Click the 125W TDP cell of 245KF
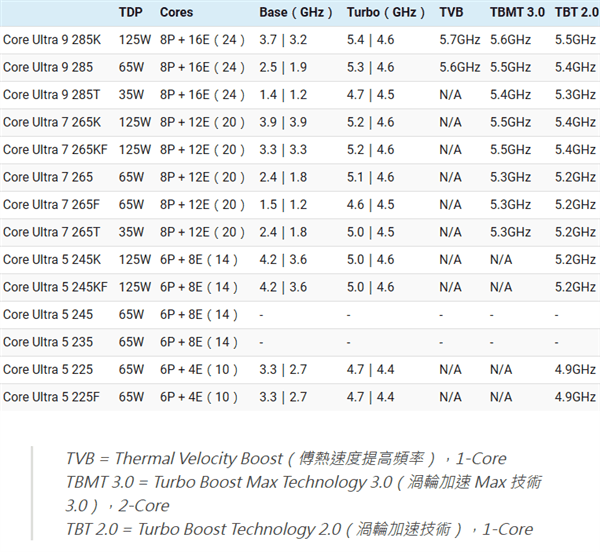600x552 pixels. (135, 287)
